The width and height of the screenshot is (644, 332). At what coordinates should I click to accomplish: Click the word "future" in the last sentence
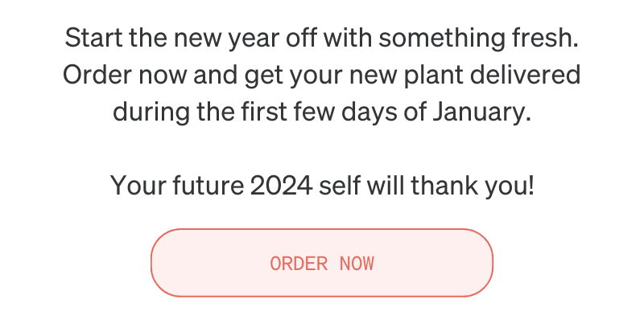tap(208, 186)
